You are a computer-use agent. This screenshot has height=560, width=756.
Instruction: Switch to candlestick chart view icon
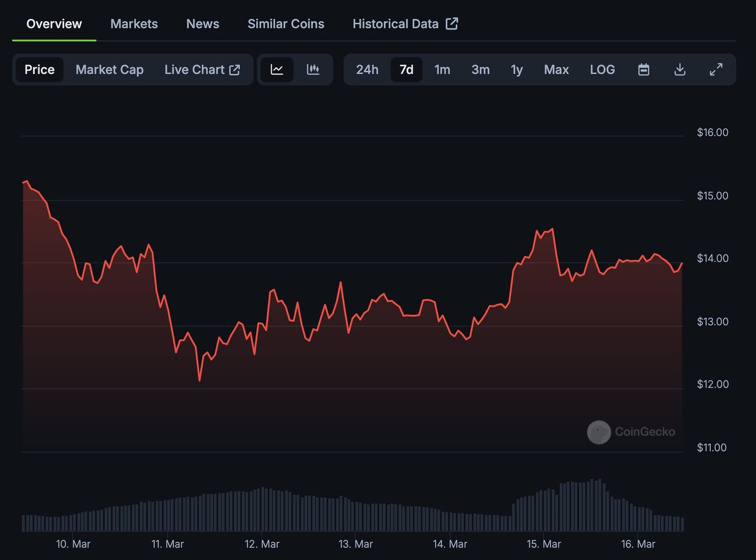[313, 69]
